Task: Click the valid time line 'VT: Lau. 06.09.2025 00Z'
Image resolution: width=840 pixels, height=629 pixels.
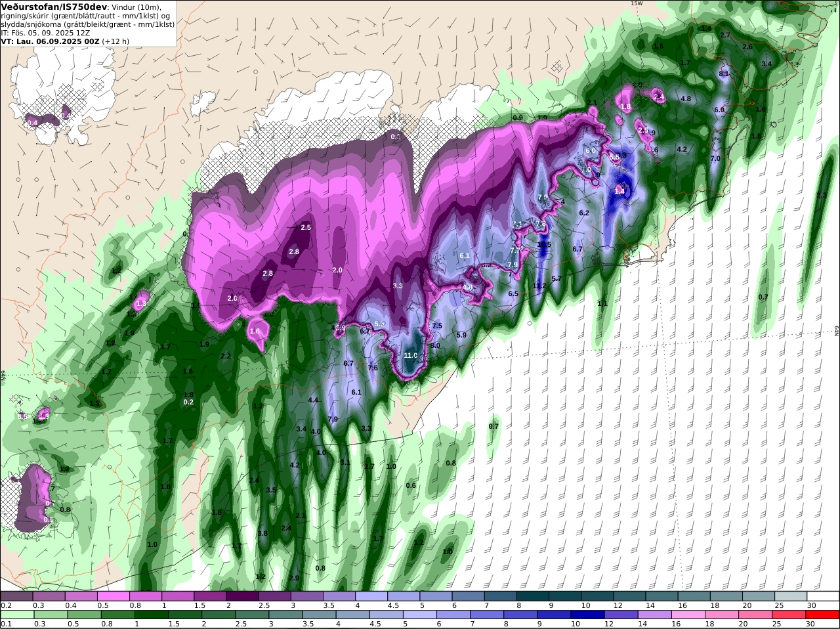Action: [x=50, y=41]
